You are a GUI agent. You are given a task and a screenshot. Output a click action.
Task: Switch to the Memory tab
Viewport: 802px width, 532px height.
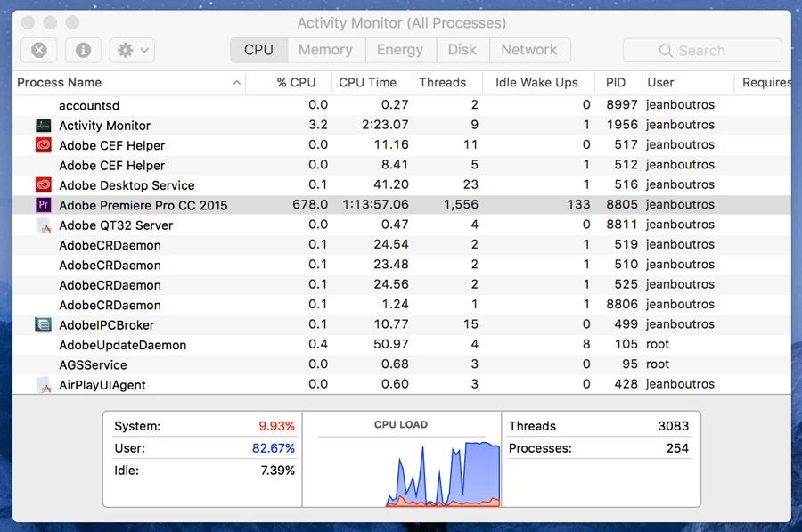pyautogui.click(x=326, y=50)
